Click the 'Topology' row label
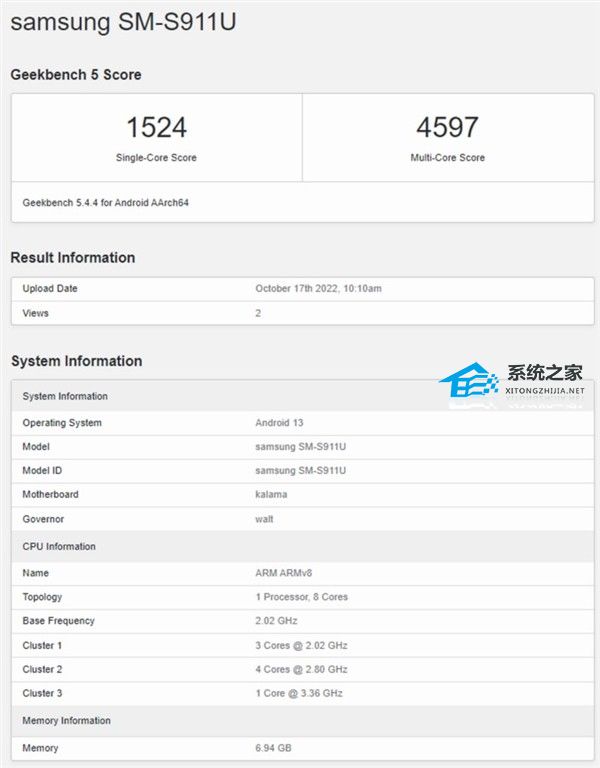 coord(42,597)
